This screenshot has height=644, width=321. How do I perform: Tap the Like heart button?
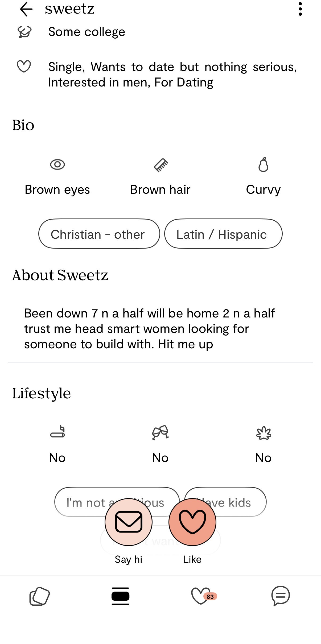tap(192, 522)
